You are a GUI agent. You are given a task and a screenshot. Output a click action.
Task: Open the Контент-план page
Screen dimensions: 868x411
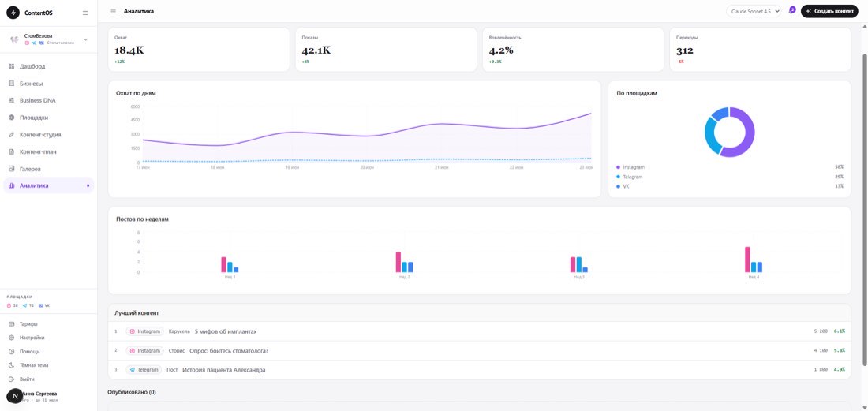[x=49, y=151]
